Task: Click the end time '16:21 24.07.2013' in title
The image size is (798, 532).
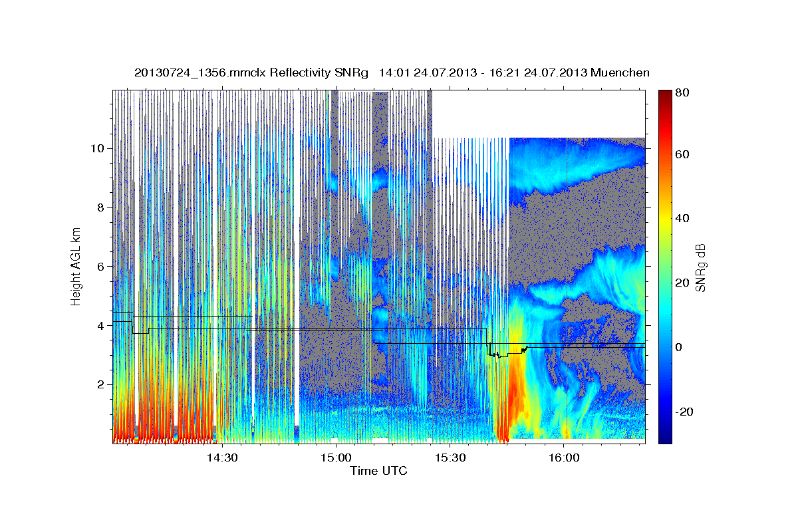Action: pos(538,72)
